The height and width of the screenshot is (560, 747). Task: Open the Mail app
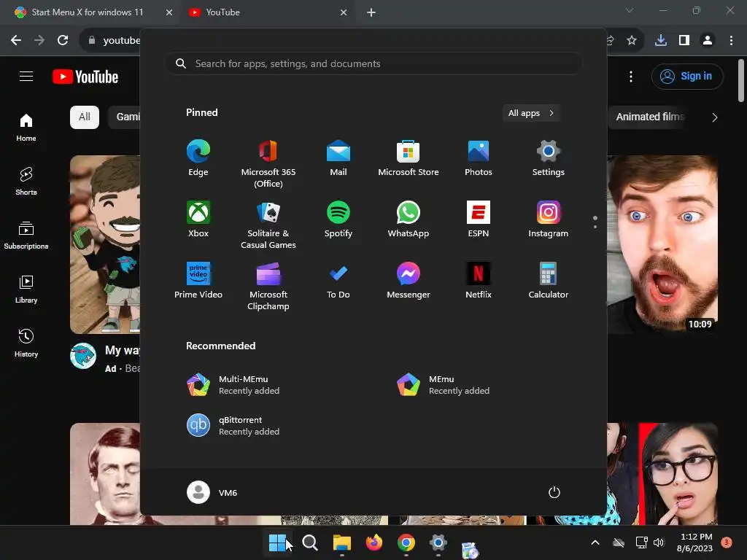click(x=338, y=158)
